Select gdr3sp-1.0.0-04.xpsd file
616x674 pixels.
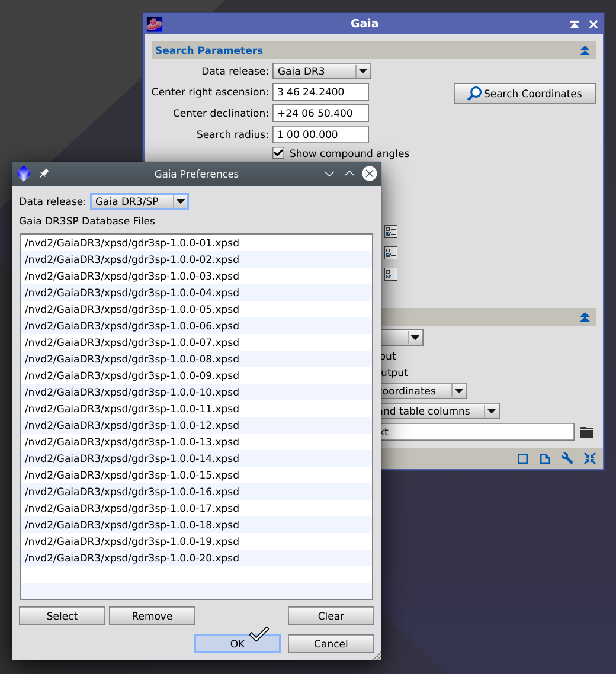[197, 293]
